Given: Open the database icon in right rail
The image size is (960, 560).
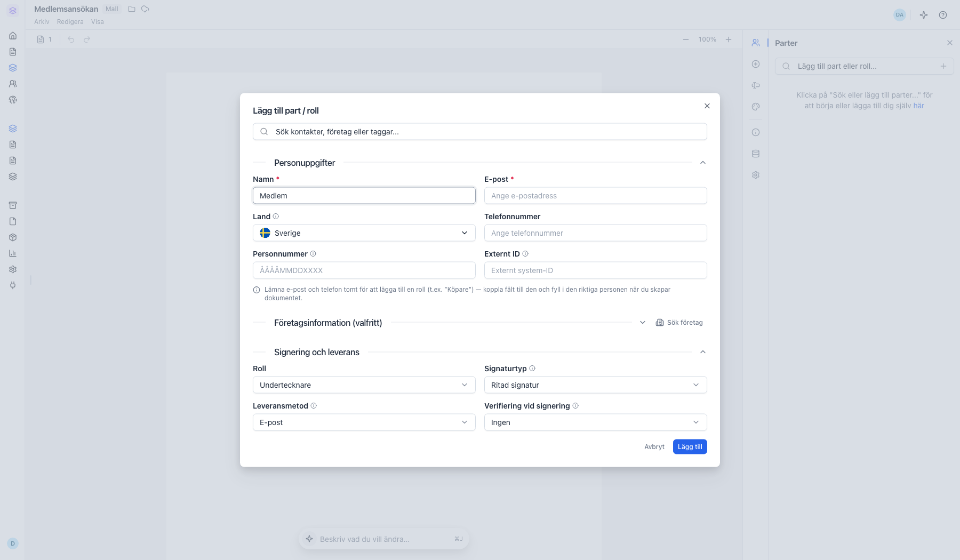Looking at the screenshot, I should pos(756,154).
